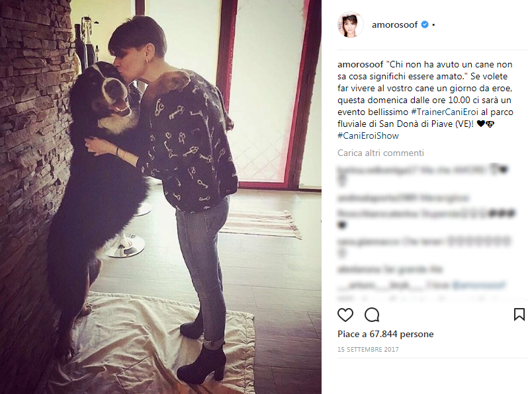
Task: Open the 15 SETTEMBRE 2017 timestamp
Action: (368, 349)
